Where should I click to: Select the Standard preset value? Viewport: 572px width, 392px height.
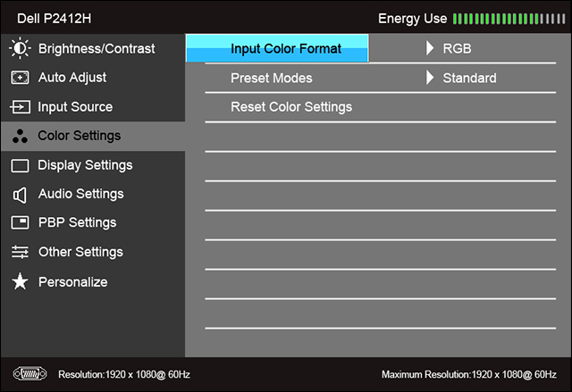(469, 78)
